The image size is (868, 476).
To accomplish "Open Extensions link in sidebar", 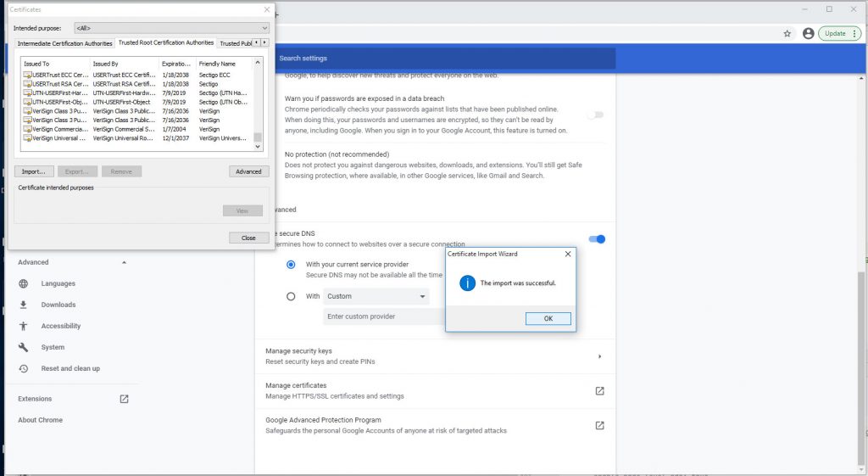I will click(34, 399).
